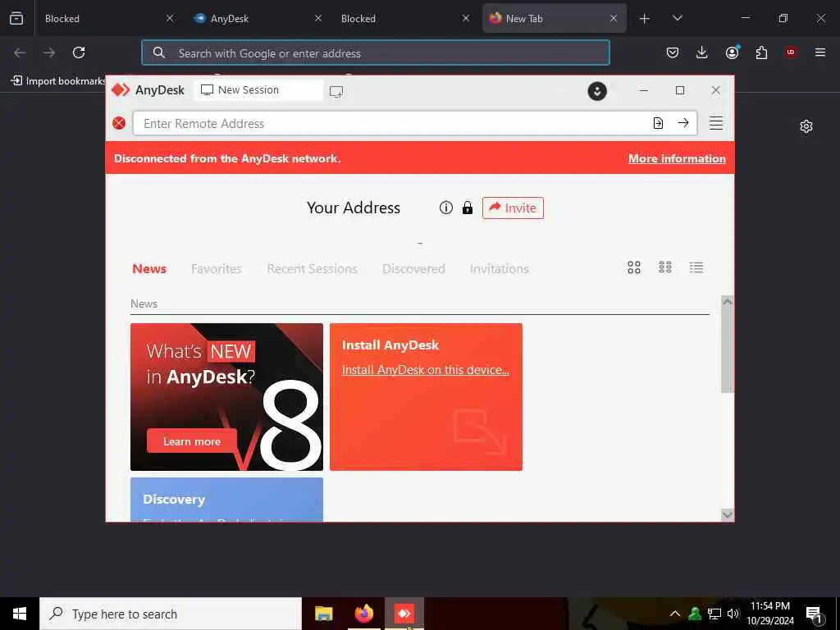Viewport: 840px width, 630px height.
Task: Click Save to Pocket icon in Firefox
Action: click(x=673, y=52)
